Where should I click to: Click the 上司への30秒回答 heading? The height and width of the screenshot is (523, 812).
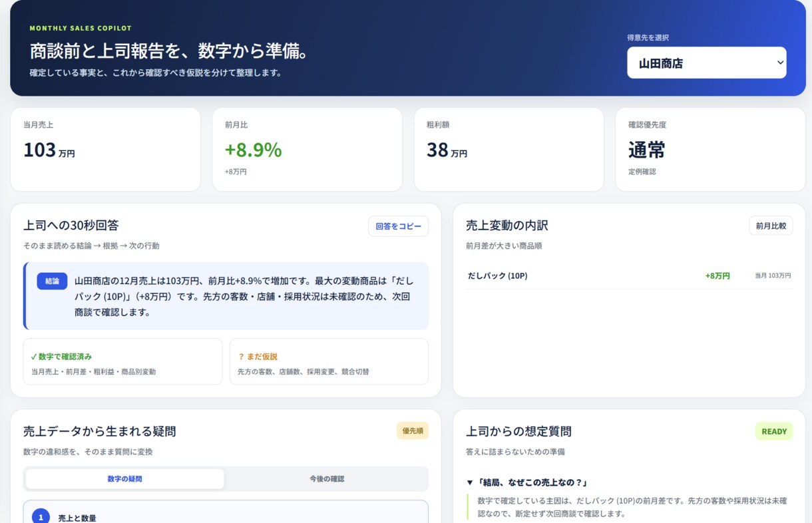(71, 225)
